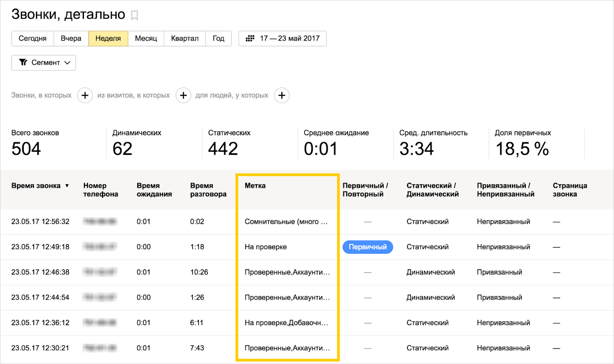The image size is (614, 364).
Task: Add a visits condition with plus button
Action: coord(183,95)
